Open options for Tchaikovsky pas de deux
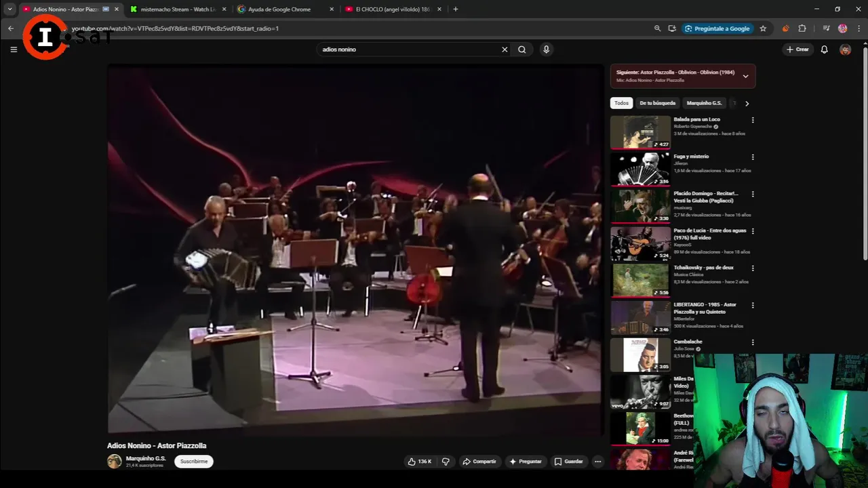The image size is (868, 488). [753, 268]
